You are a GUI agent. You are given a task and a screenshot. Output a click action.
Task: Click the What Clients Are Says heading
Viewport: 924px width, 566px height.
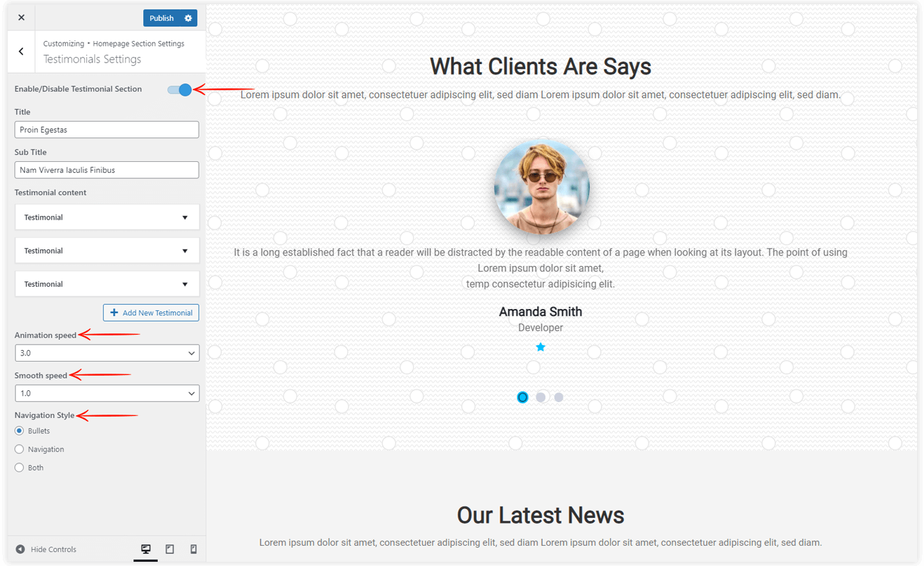541,67
